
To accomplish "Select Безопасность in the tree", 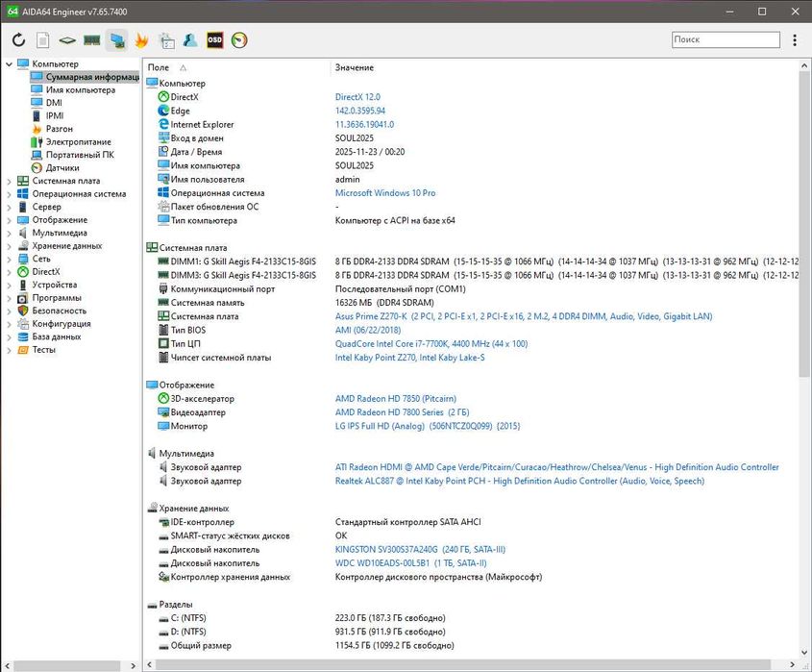I will coord(59,311).
